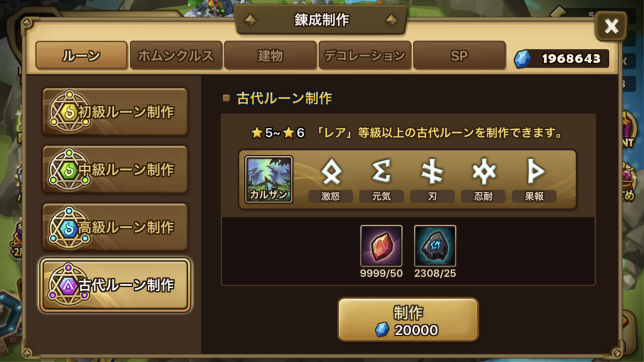Pick the 忍耐 rune symbol
This screenshot has width=644, height=362.
point(483,172)
